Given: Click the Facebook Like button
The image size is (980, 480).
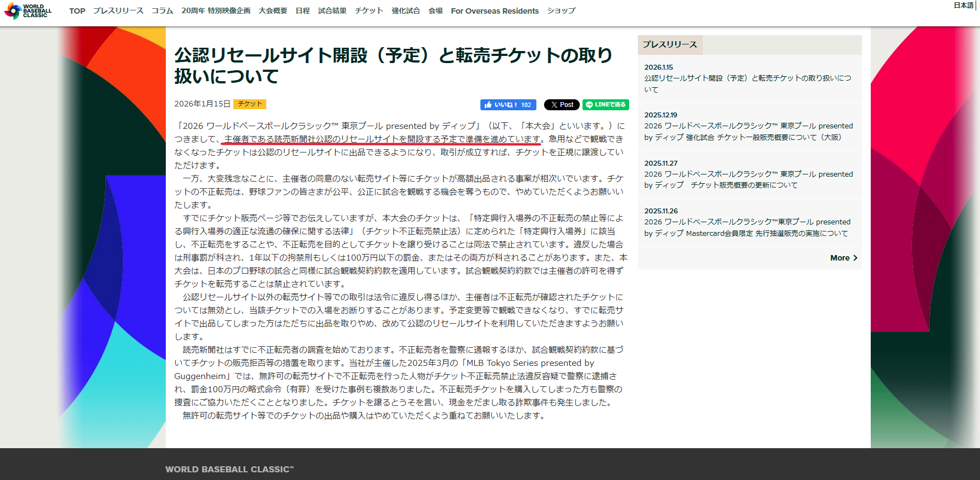Looking at the screenshot, I should 508,105.
